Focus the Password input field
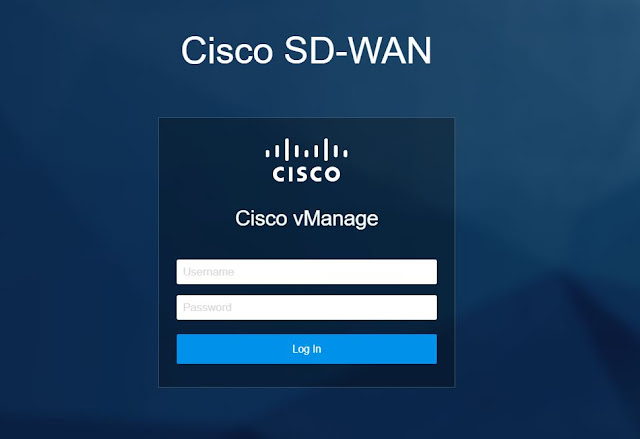The height and width of the screenshot is (439, 640). tap(307, 308)
